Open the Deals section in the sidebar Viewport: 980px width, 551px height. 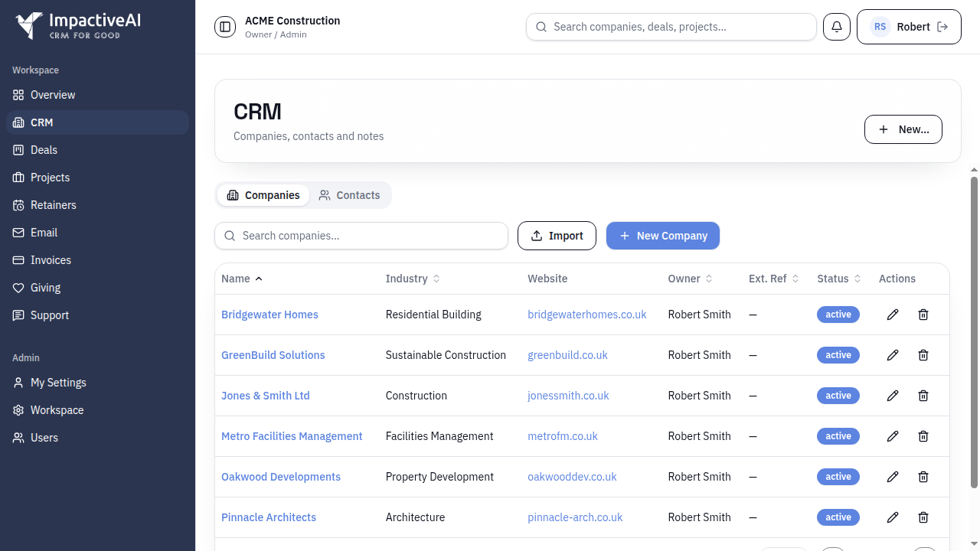tap(44, 150)
